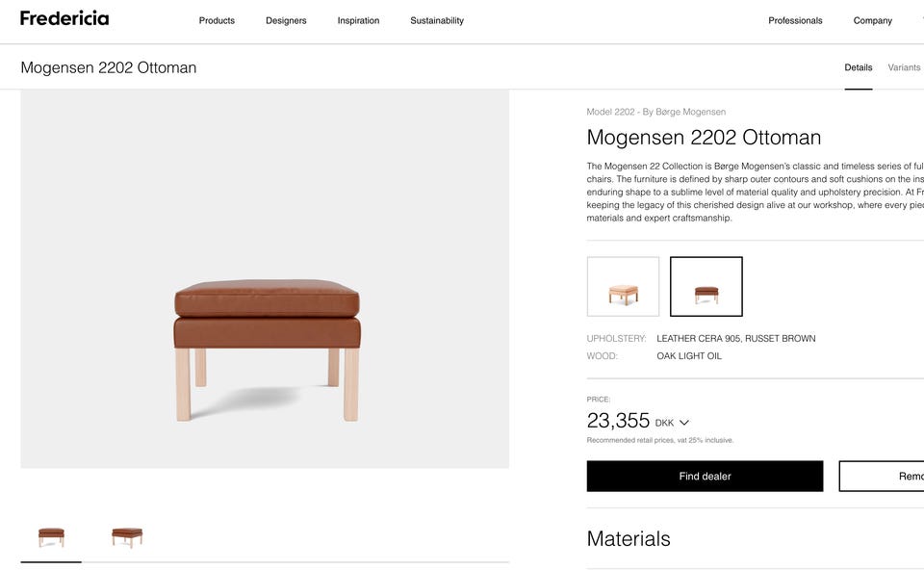Select the Oak Light Oil wood option
924x570 pixels.
click(x=689, y=356)
